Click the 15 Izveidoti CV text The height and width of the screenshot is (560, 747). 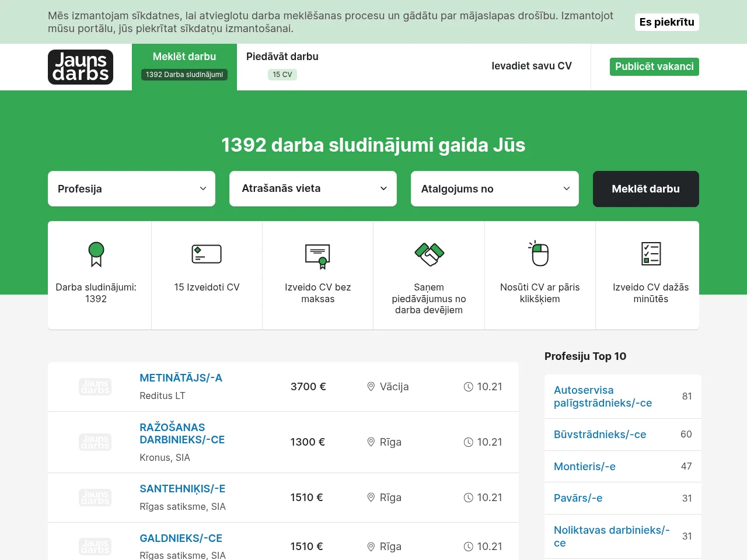(207, 287)
